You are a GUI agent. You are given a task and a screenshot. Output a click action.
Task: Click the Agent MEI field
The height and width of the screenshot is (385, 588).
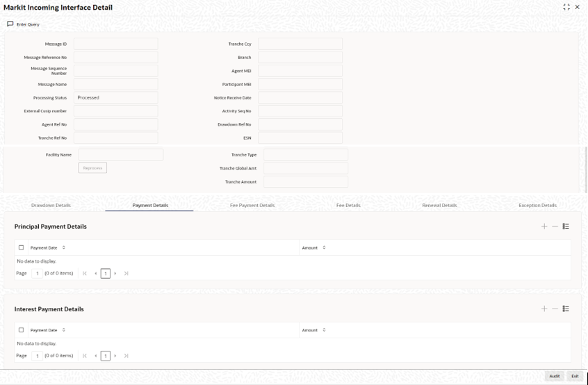click(x=300, y=71)
